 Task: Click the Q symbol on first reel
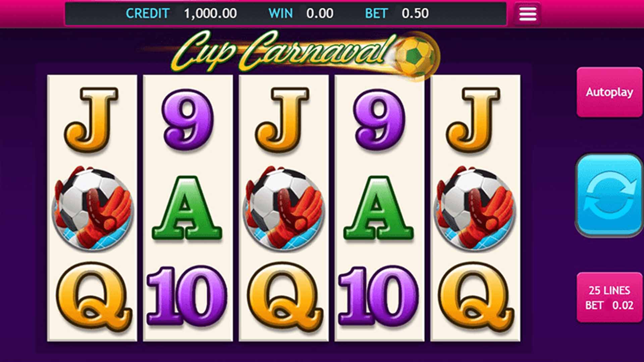point(93,297)
